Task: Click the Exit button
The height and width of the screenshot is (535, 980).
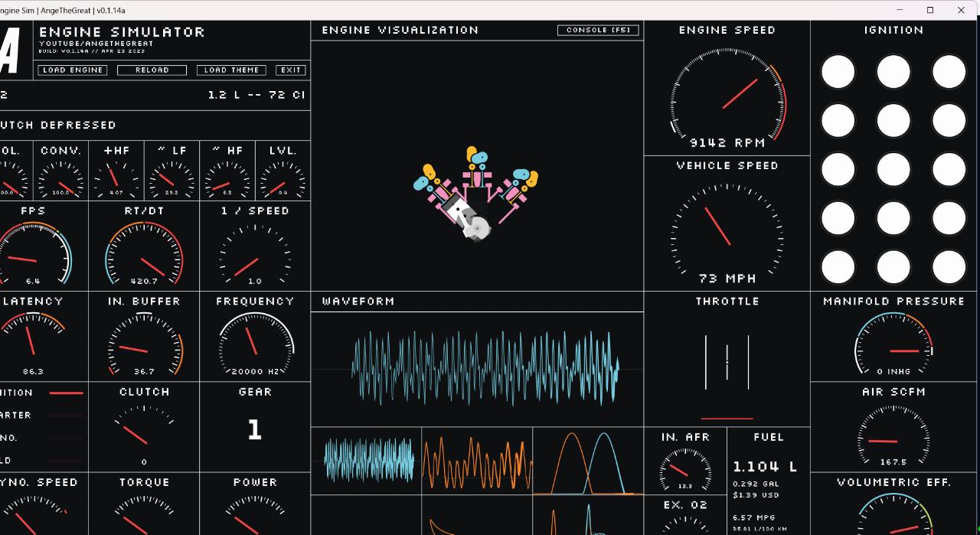Action: coord(291,70)
